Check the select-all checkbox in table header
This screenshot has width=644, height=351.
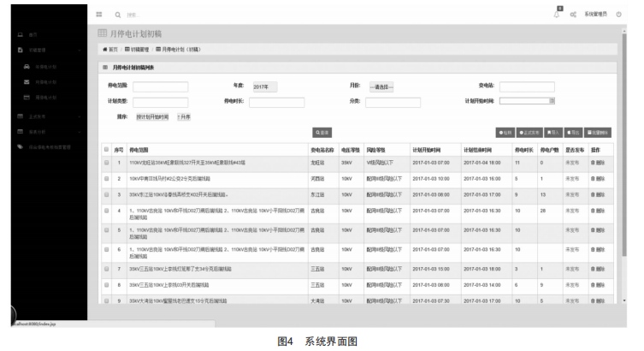(x=107, y=149)
